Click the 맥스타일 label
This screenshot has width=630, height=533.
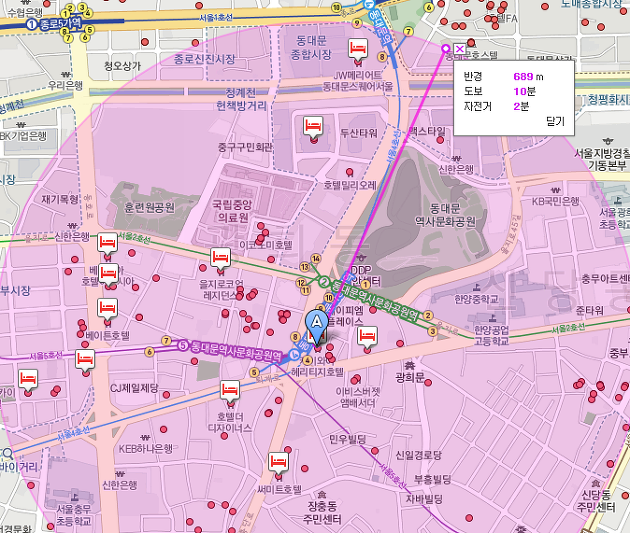coord(427,131)
